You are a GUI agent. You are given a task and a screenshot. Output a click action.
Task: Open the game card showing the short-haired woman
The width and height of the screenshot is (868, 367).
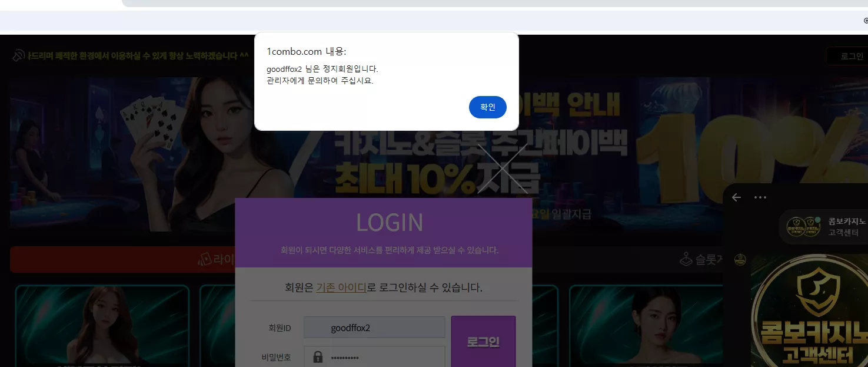pyautogui.click(x=646, y=326)
